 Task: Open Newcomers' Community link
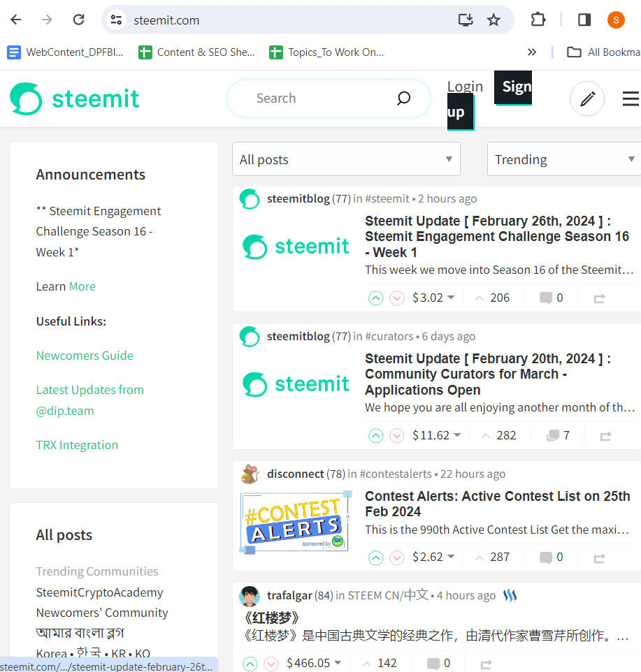pyautogui.click(x=102, y=613)
